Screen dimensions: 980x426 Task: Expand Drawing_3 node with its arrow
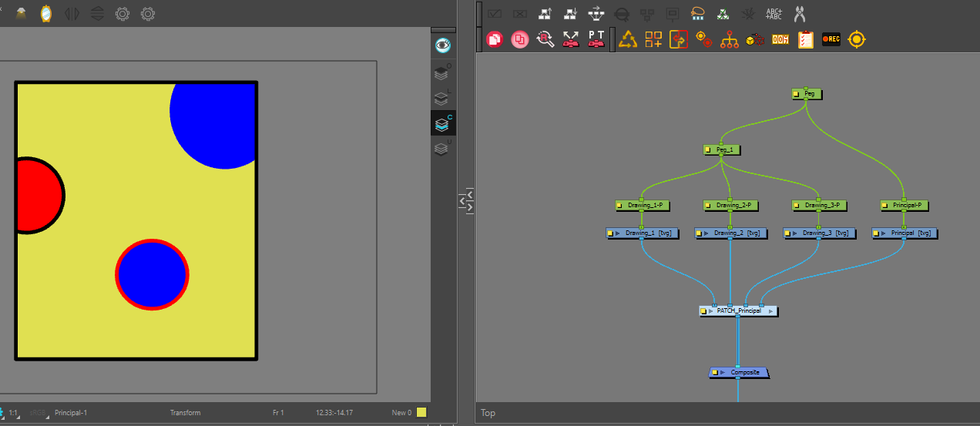point(795,233)
